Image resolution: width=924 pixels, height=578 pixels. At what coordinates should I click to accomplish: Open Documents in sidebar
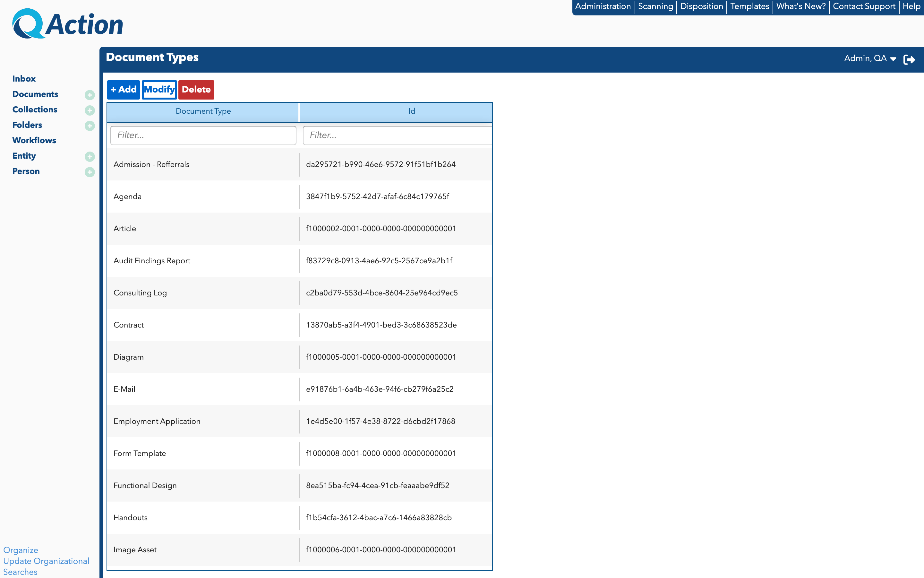[35, 94]
